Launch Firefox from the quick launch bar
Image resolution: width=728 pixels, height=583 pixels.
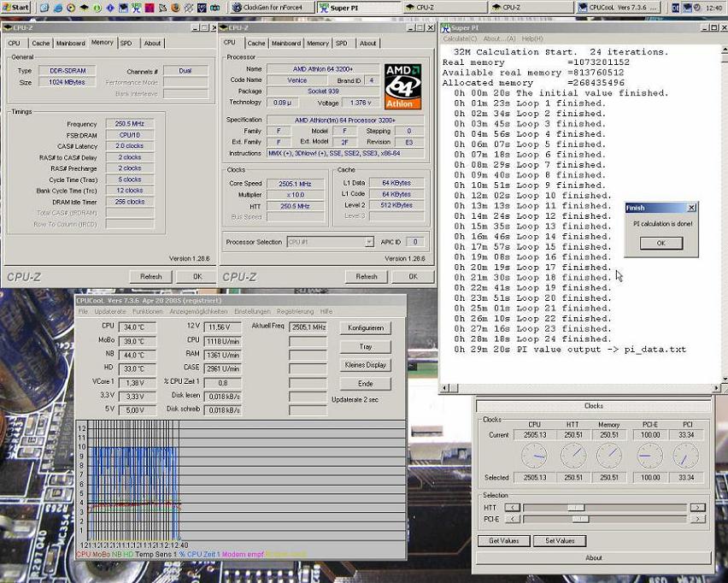(175, 8)
